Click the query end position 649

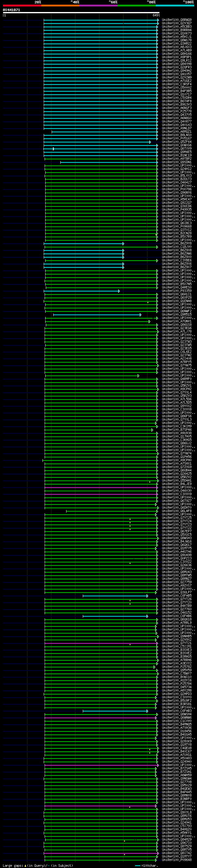155,15
